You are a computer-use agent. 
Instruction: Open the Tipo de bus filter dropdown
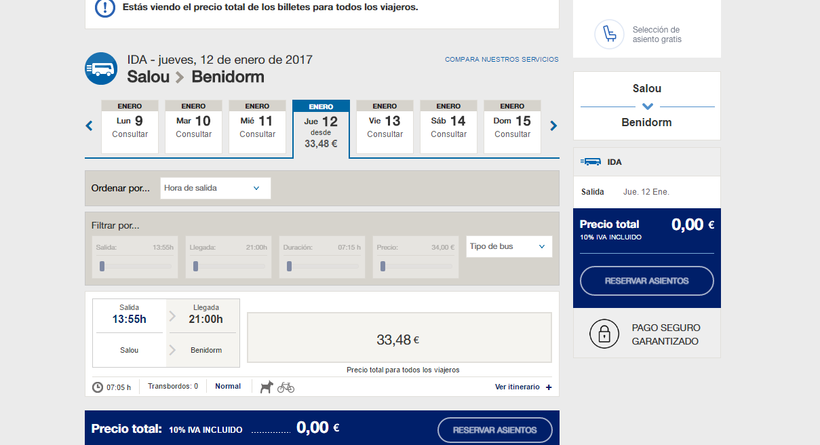tap(509, 246)
